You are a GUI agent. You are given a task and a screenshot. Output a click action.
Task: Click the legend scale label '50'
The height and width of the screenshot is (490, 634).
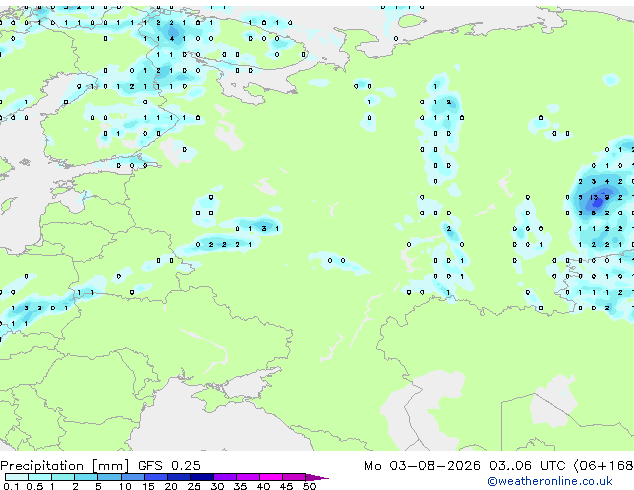click(x=309, y=486)
